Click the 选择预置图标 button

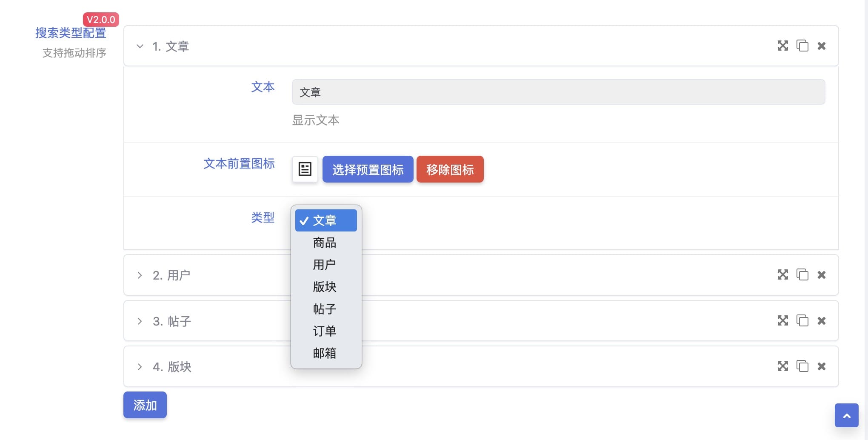[368, 169]
